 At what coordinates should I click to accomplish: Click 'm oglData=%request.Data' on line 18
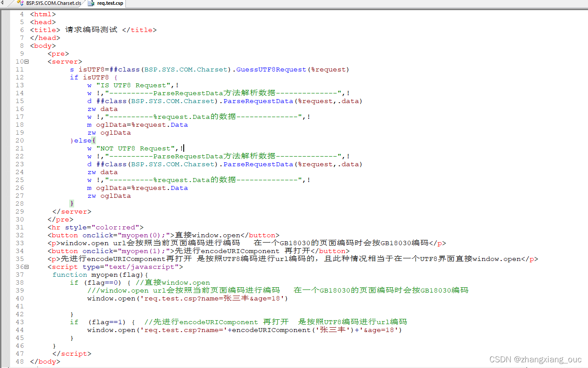137,125
